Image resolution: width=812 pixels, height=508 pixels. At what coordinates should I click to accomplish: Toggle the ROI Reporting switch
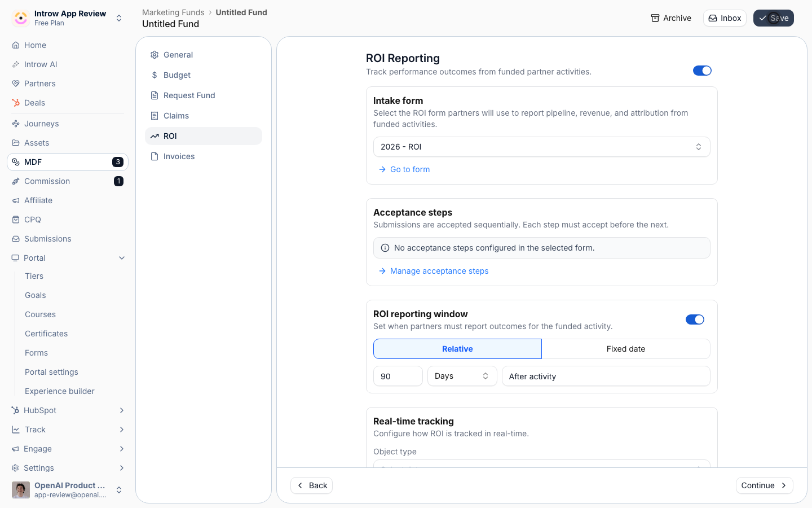pyautogui.click(x=702, y=71)
